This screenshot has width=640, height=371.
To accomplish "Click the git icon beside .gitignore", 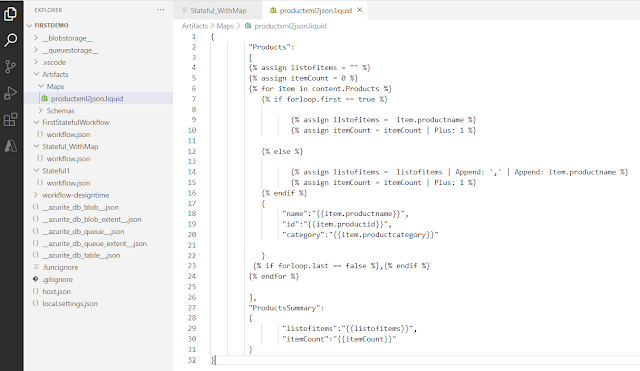I will pyautogui.click(x=36, y=279).
